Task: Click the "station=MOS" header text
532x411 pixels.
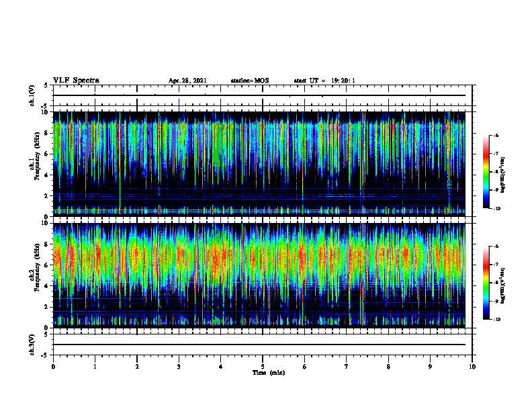Action: click(250, 81)
